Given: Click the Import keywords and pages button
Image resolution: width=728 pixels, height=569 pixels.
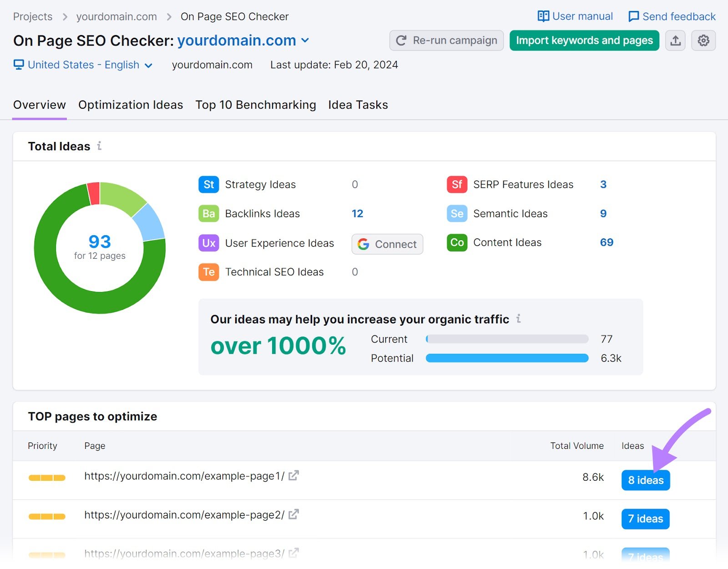Looking at the screenshot, I should click(584, 40).
